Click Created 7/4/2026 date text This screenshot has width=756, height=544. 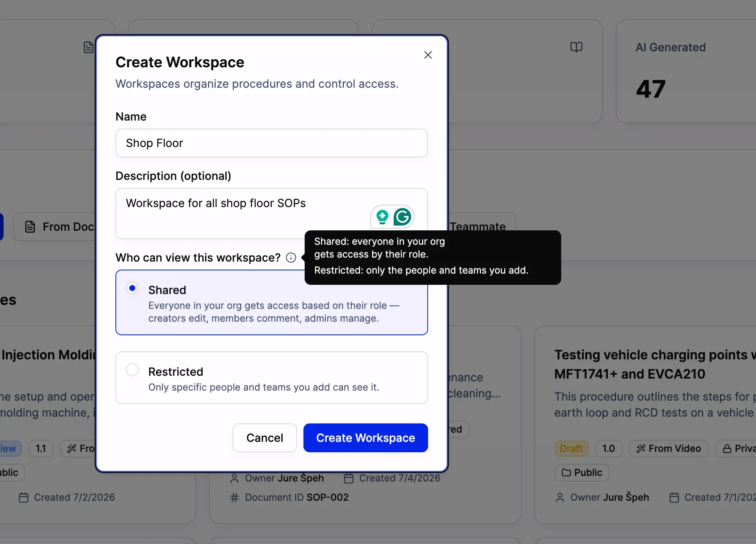pyautogui.click(x=400, y=478)
